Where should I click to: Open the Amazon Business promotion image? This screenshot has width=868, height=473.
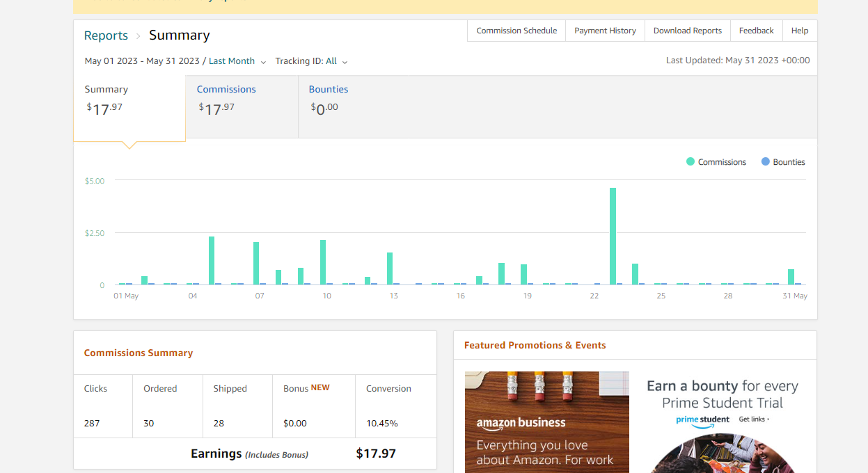click(546, 422)
